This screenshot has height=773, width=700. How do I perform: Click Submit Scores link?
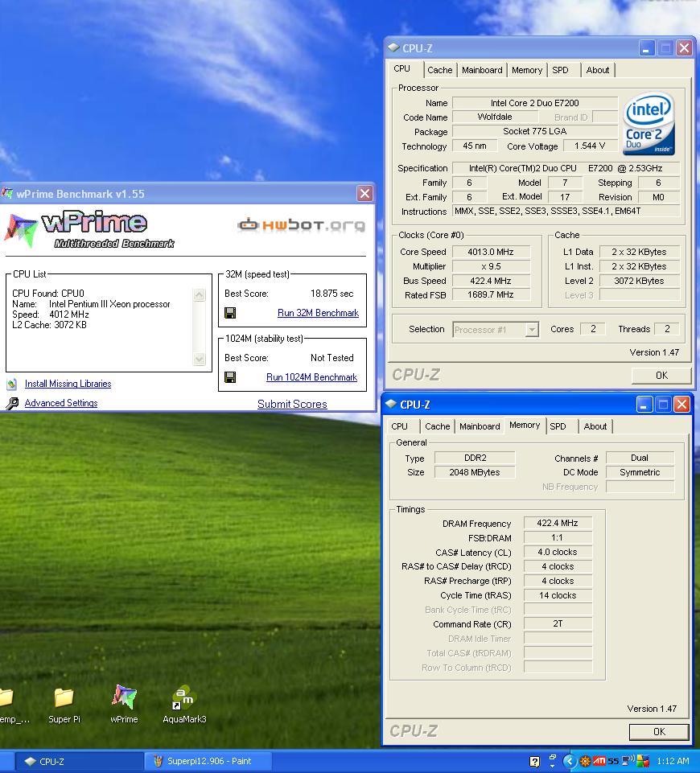point(292,404)
